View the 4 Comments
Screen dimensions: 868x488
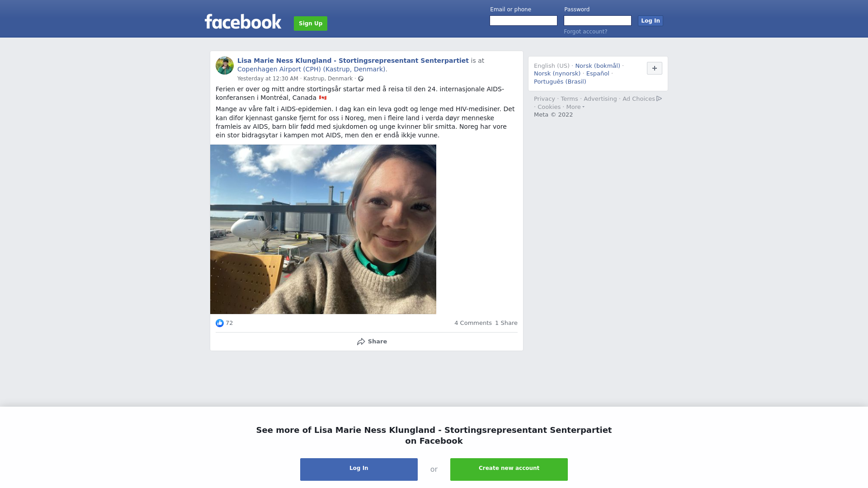pos(473,323)
